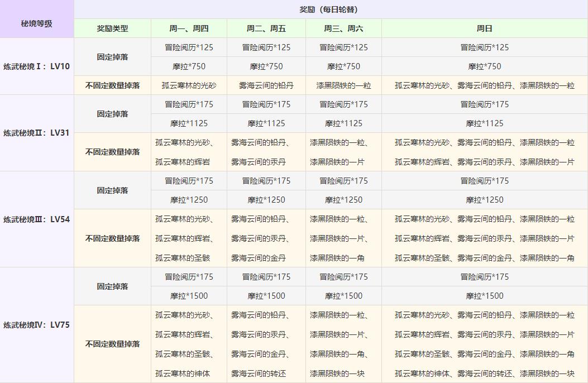This screenshot has width=588, height=383.
Task: Click 摩拉*750 in the 周日 column
Action: (484, 66)
